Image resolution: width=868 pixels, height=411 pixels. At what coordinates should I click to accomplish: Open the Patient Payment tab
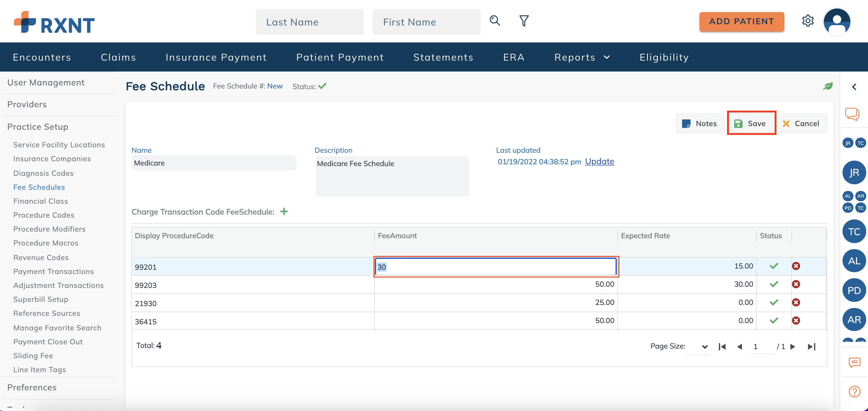[340, 57]
